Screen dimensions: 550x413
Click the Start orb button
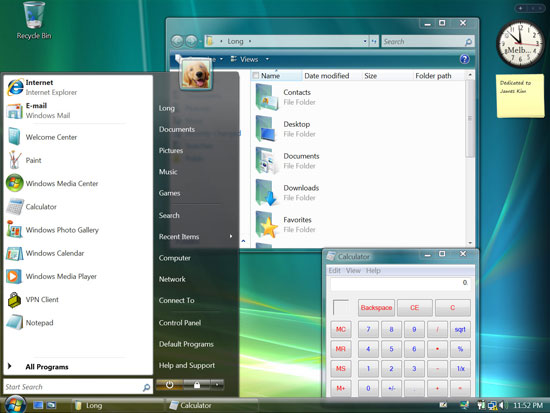pos(15,405)
